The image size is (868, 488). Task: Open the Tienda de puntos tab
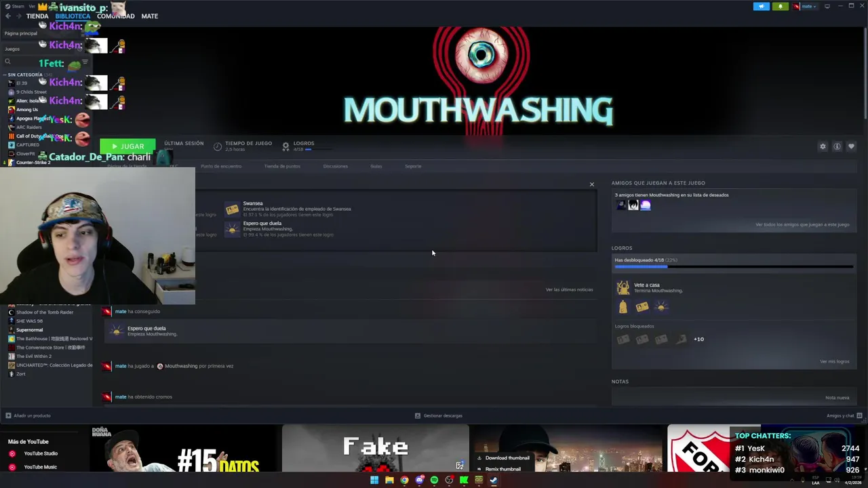click(x=282, y=166)
